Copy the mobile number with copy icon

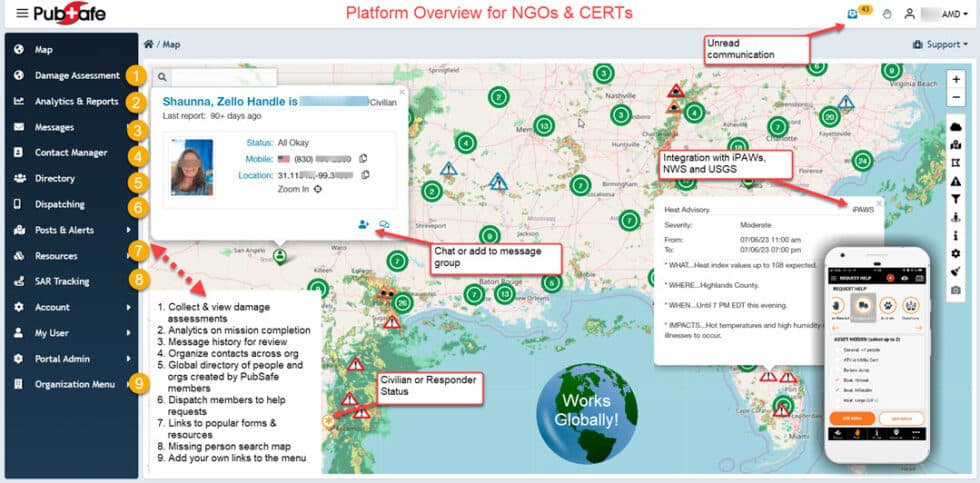[x=363, y=159]
